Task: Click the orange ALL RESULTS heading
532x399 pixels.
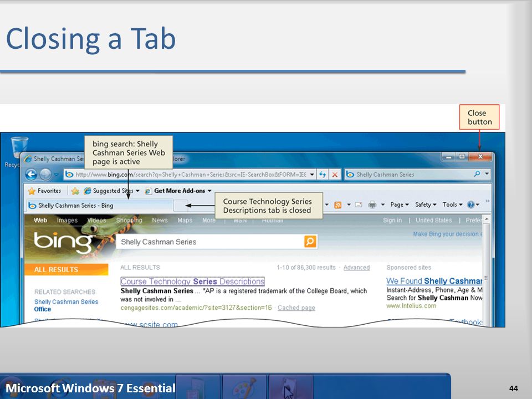Action: point(66,269)
